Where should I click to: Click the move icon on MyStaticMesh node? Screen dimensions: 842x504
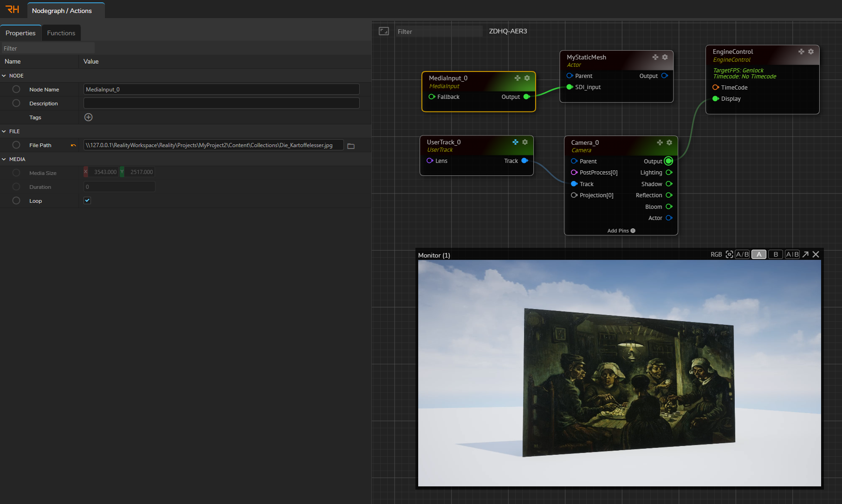655,57
